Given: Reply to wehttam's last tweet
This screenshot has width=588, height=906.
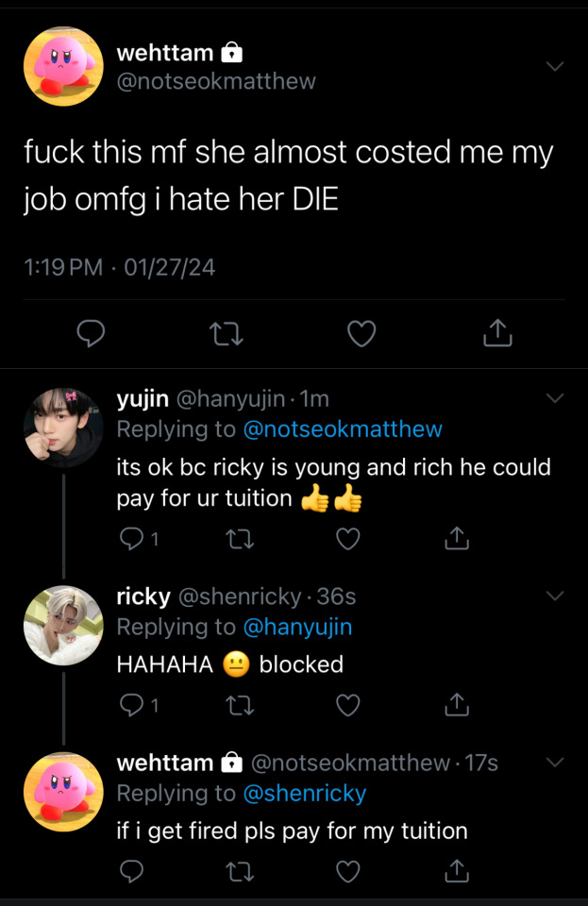Looking at the screenshot, I should (132, 870).
